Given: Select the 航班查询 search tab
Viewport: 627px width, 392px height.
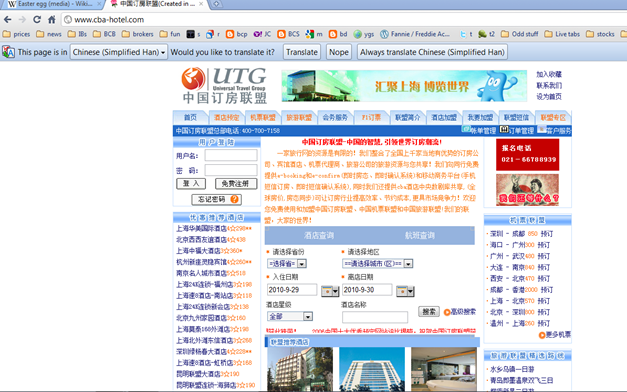Looking at the screenshot, I should pos(420,236).
